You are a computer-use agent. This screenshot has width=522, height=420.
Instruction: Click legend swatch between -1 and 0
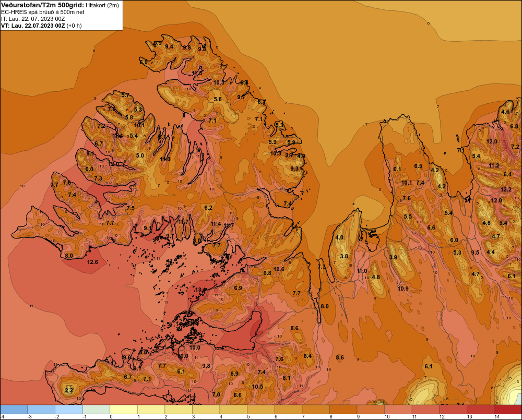tap(96, 410)
